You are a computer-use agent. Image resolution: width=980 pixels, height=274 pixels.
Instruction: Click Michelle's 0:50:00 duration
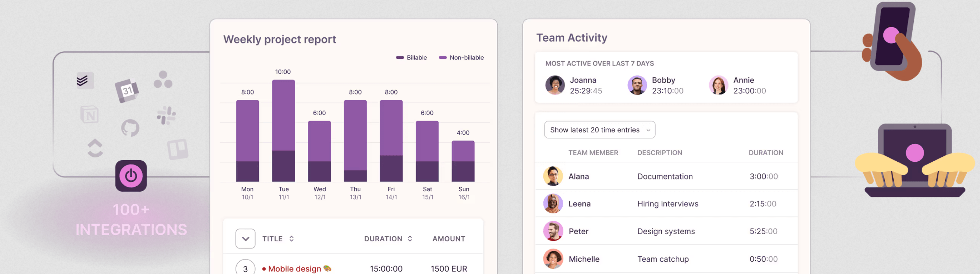pos(764,259)
